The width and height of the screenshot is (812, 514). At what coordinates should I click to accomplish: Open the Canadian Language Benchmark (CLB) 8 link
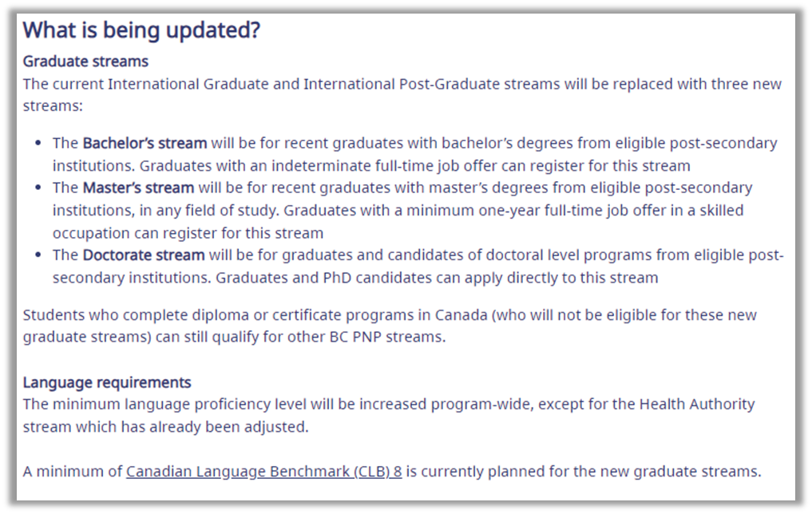click(x=263, y=472)
